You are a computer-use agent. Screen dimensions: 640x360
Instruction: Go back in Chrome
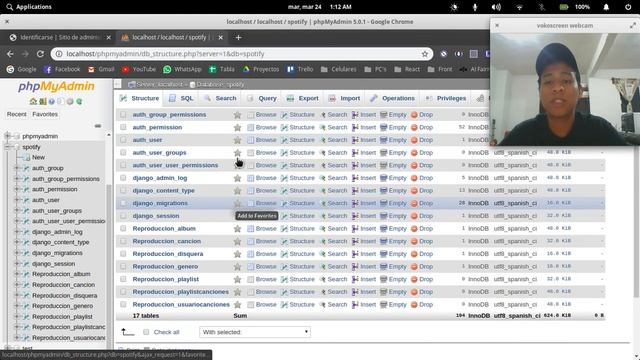(x=10, y=54)
